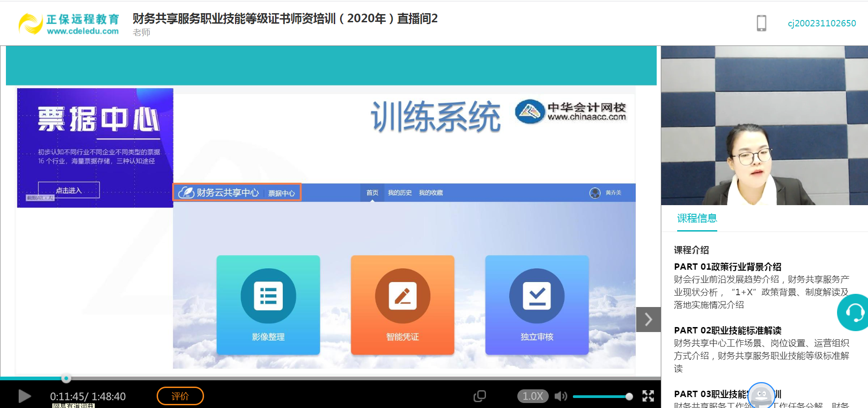
Task: Click 我的收藏 in the slide navbar
Action: click(x=431, y=193)
